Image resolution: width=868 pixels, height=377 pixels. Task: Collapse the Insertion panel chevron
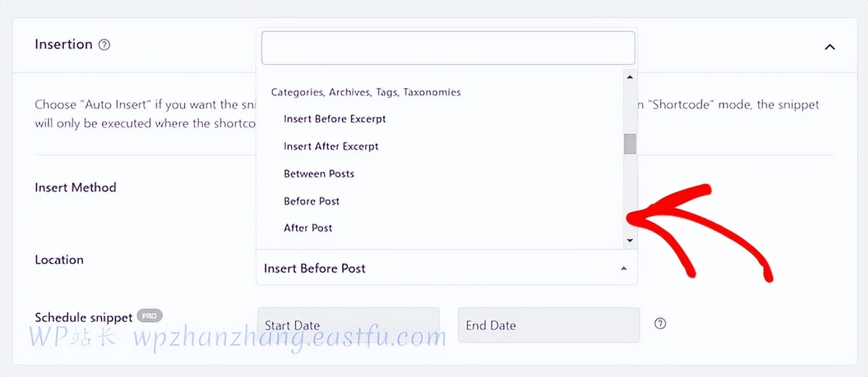[830, 47]
